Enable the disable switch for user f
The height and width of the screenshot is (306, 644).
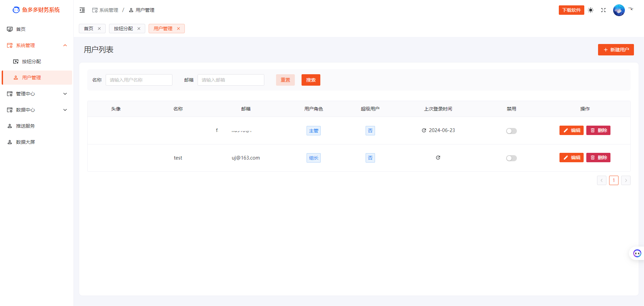(x=511, y=131)
